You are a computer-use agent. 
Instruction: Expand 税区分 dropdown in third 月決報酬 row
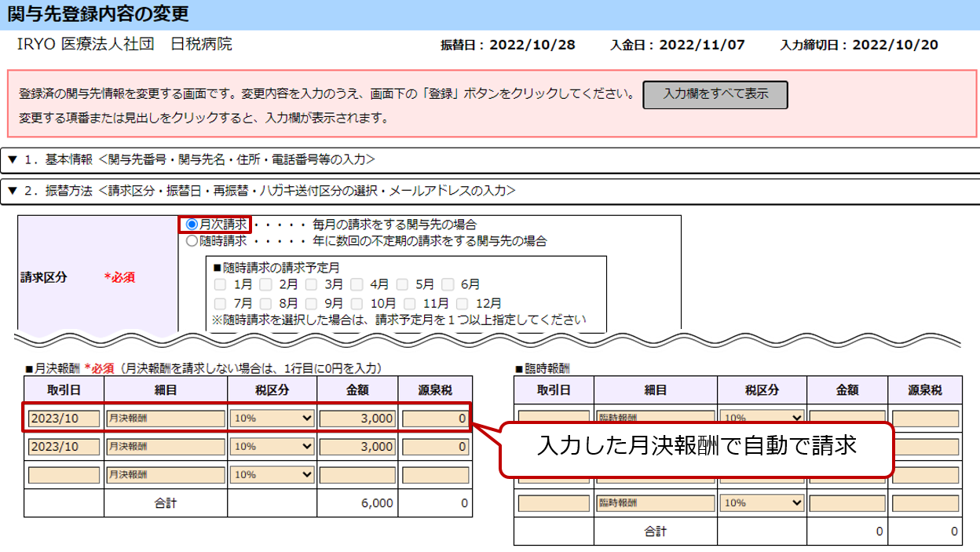[x=272, y=475]
